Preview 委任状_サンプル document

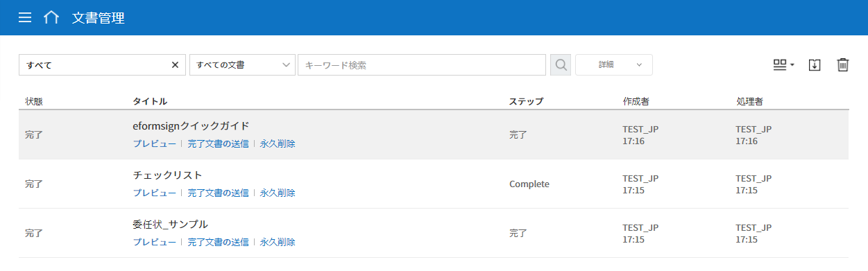(x=154, y=243)
